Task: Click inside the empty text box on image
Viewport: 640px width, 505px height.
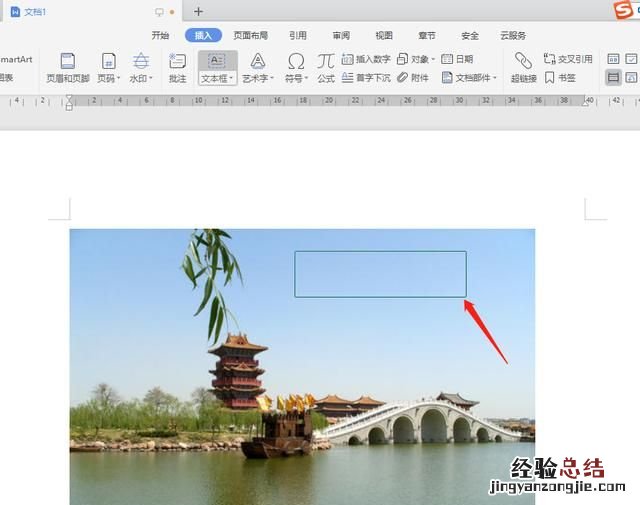Action: [x=380, y=274]
